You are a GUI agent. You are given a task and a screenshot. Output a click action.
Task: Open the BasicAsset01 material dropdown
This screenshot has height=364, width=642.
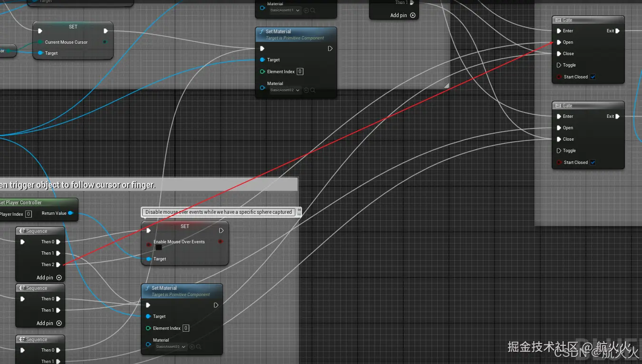pos(285,10)
